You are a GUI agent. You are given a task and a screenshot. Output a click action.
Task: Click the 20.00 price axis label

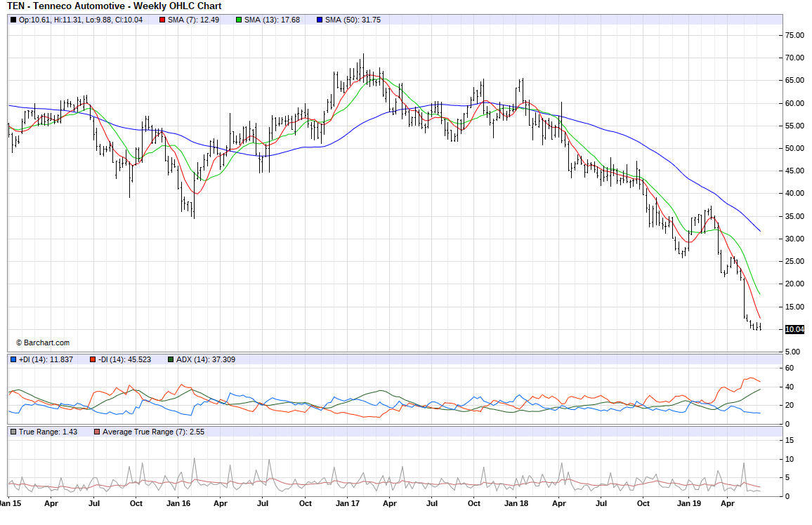[795, 284]
